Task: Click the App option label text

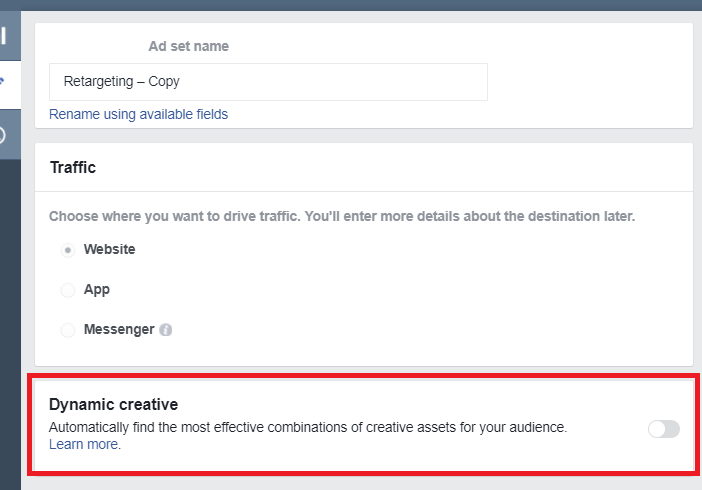Action: (x=97, y=289)
